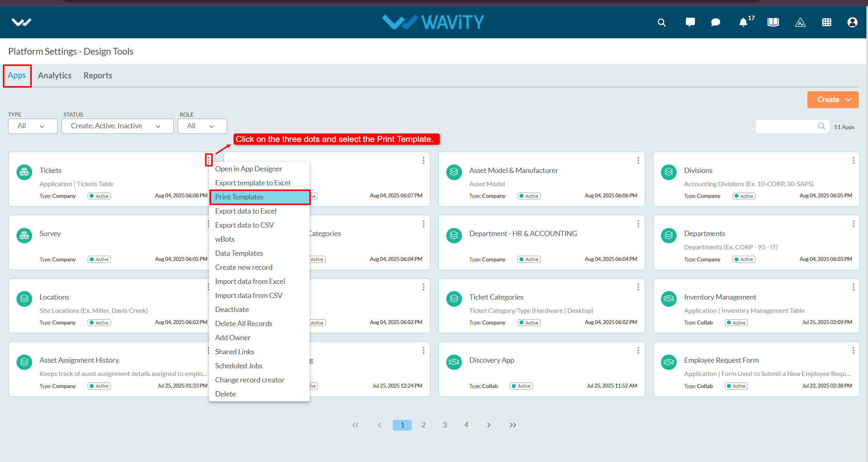Image resolution: width=868 pixels, height=462 pixels.
Task: Click the Inventory Management handshake icon
Action: click(669, 299)
